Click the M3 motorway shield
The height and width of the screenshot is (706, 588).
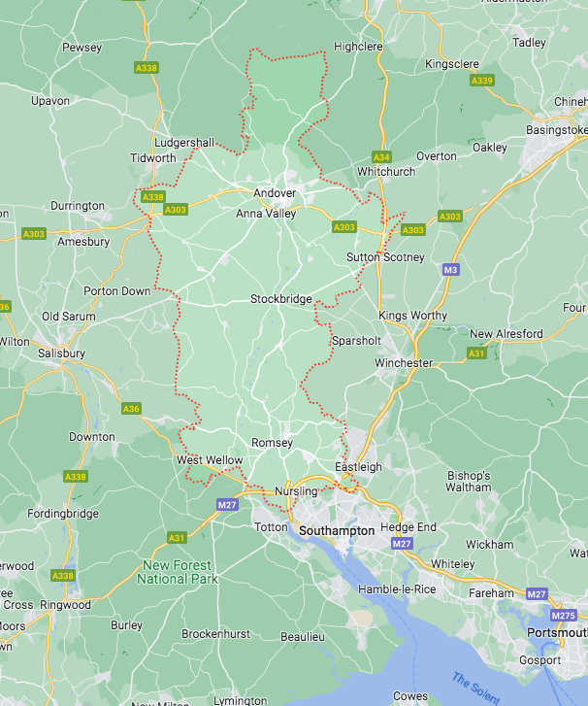[x=451, y=270]
